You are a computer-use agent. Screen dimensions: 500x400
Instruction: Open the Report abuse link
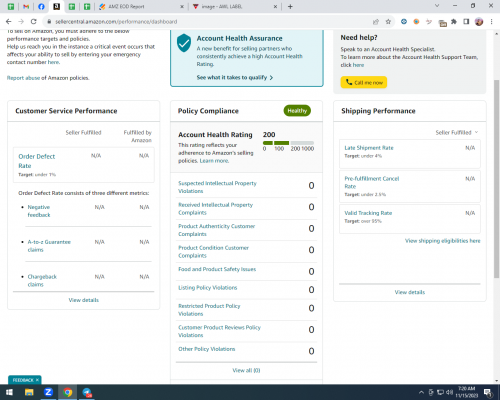click(x=23, y=78)
